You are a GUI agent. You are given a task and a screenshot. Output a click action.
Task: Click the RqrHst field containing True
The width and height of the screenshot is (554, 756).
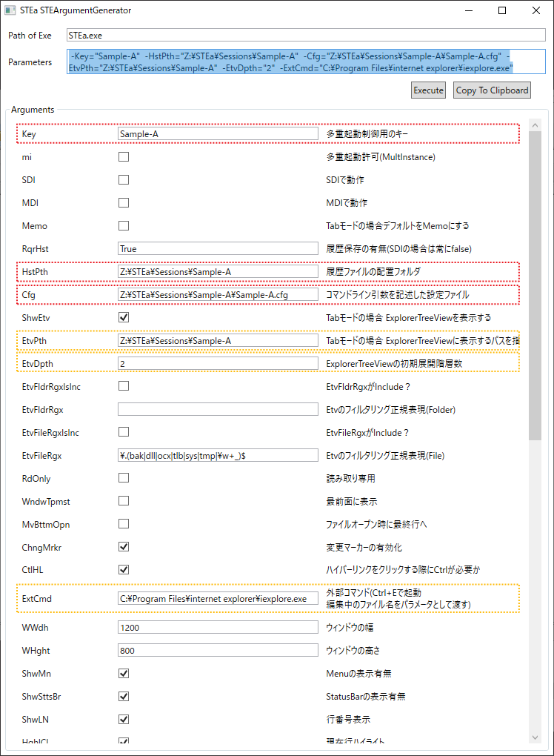point(218,248)
